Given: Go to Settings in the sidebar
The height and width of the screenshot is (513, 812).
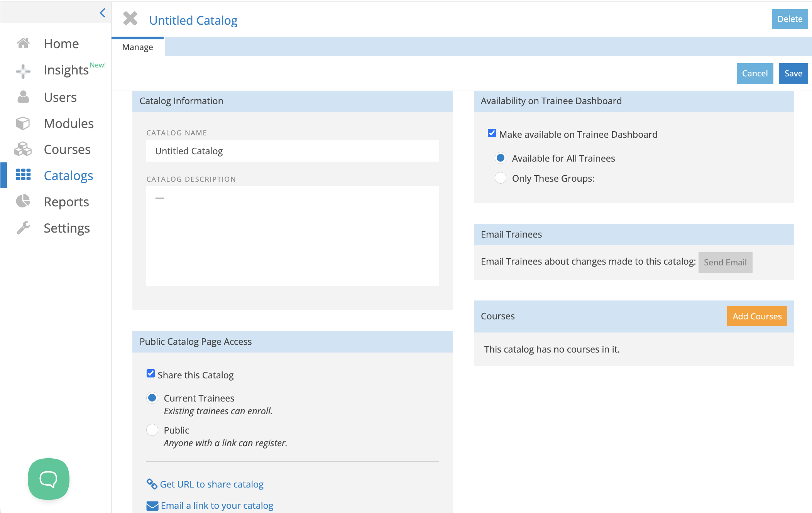Looking at the screenshot, I should 67,228.
